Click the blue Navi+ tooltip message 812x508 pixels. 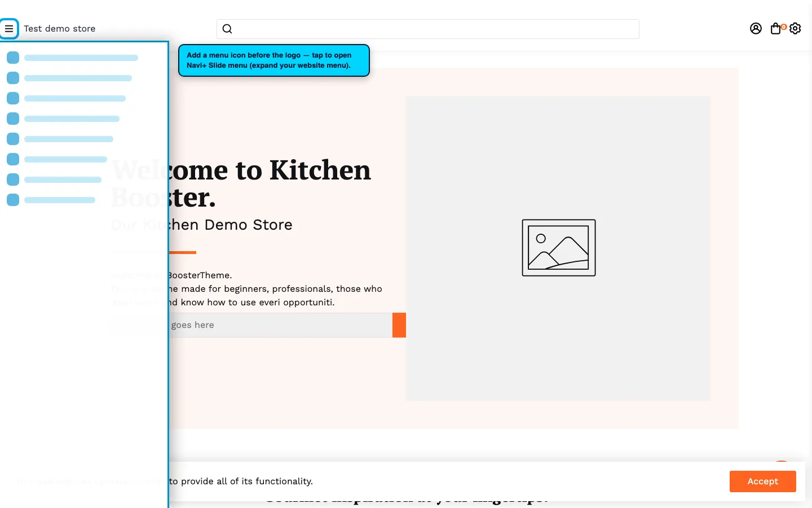[274, 60]
